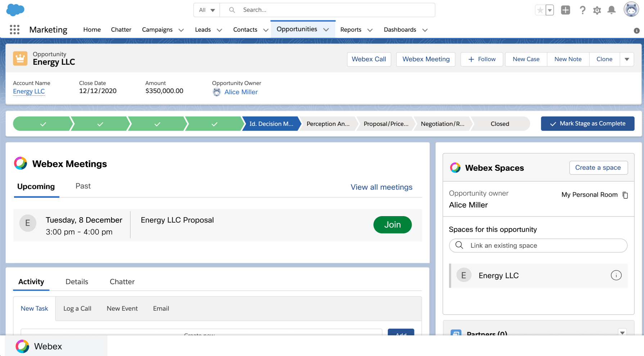Image resolution: width=644 pixels, height=356 pixels.
Task: Open the favorites list dropdown arrow
Action: [550, 10]
